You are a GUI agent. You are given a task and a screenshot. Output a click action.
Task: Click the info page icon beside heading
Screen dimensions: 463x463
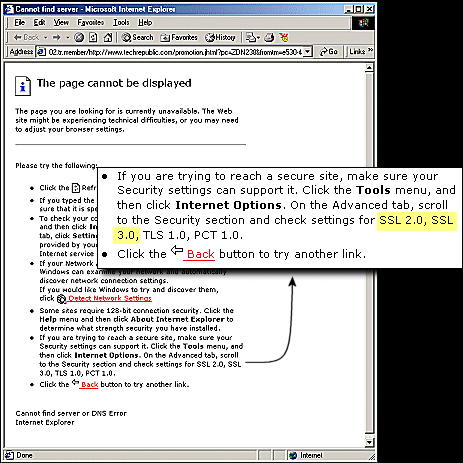point(23,86)
